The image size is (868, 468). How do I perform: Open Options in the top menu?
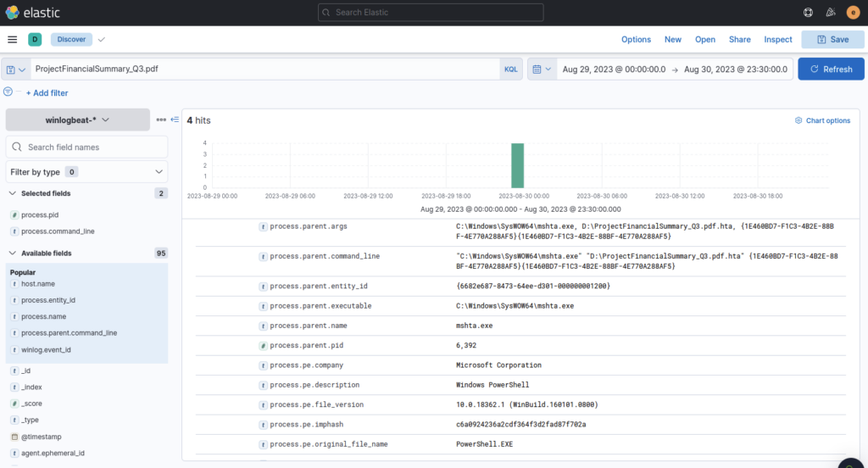click(x=636, y=39)
